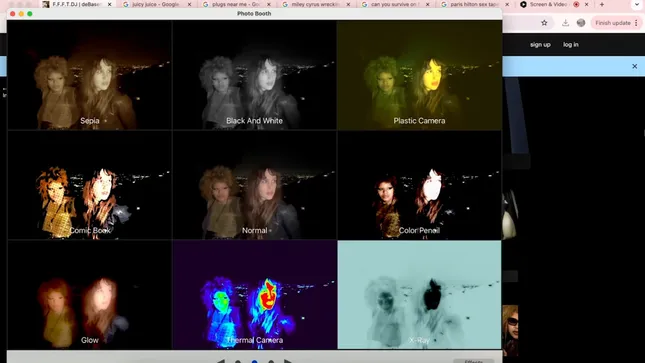Open Chrome's three-dot menu
Screen dimensions: 645x363
[636, 23]
